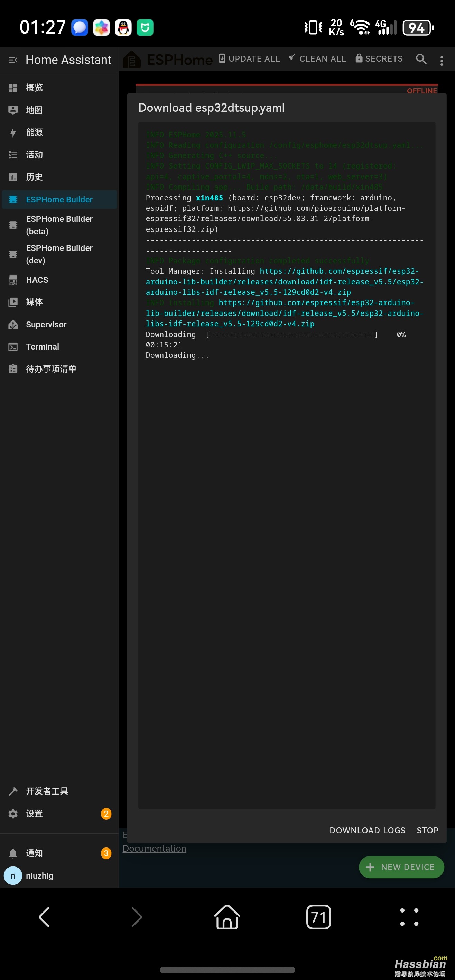Tap the QQ penguin notification icon
This screenshot has height=980, width=455.
point(123,27)
